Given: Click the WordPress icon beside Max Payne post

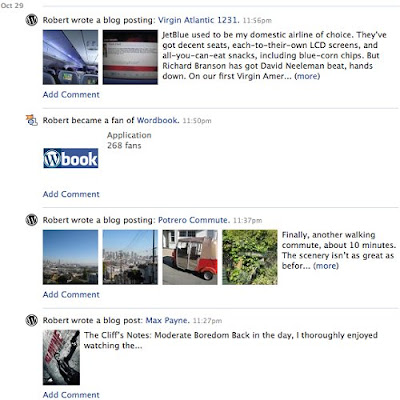Looking at the screenshot, I should [x=32, y=320].
